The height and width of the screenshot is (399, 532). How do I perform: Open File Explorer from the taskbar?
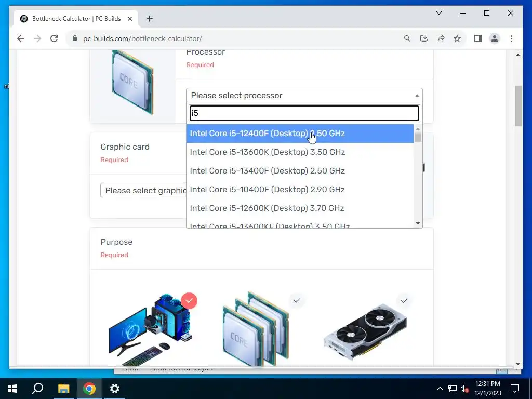tap(63, 389)
